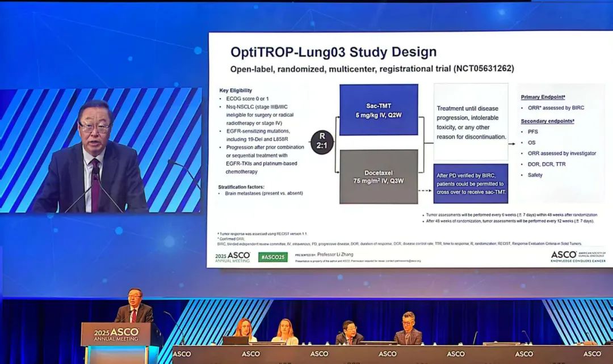
Task: Select the blue Sac-TMT treatment box
Action: coord(377,111)
